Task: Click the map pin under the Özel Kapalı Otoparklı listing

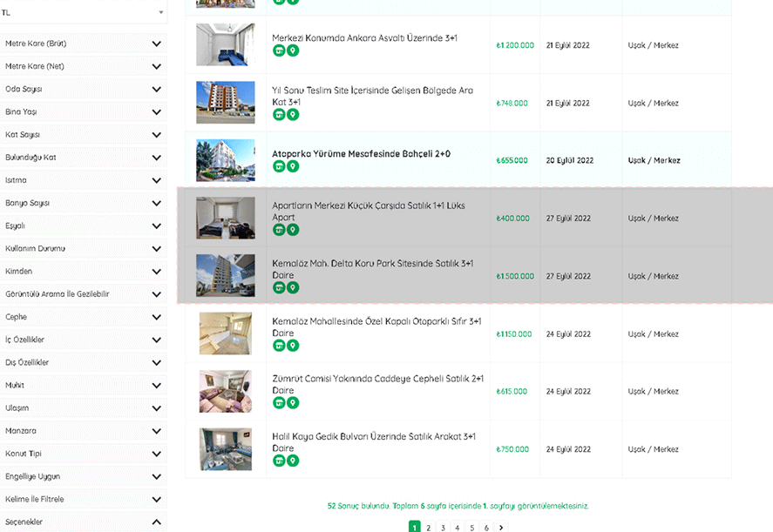Action: 293,346
